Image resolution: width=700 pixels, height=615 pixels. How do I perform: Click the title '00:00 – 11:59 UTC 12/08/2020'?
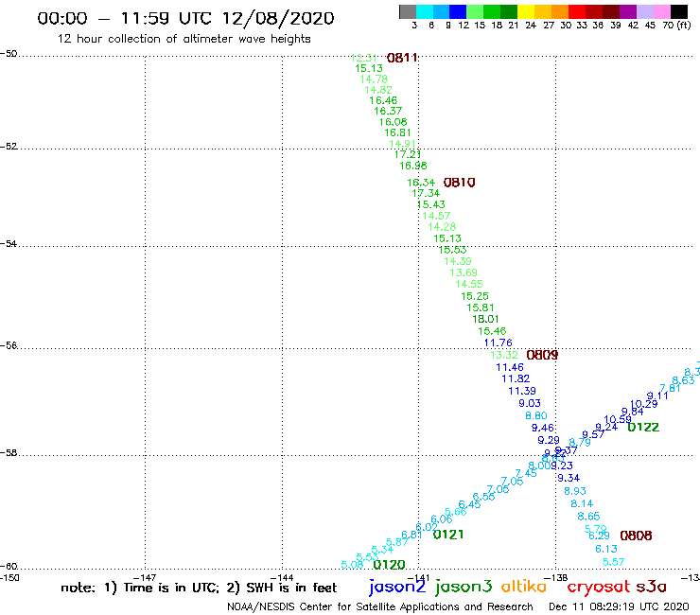(185, 18)
